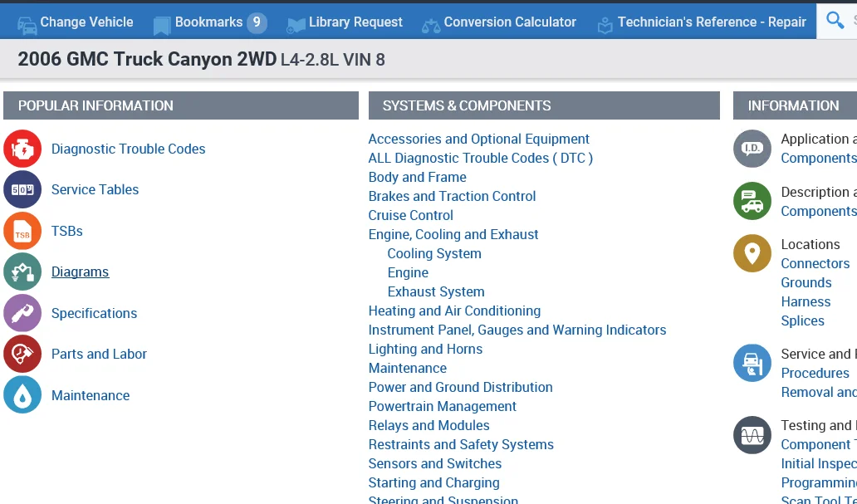The height and width of the screenshot is (504, 857).
Task: Click the Cruise Control link
Action: pos(410,215)
